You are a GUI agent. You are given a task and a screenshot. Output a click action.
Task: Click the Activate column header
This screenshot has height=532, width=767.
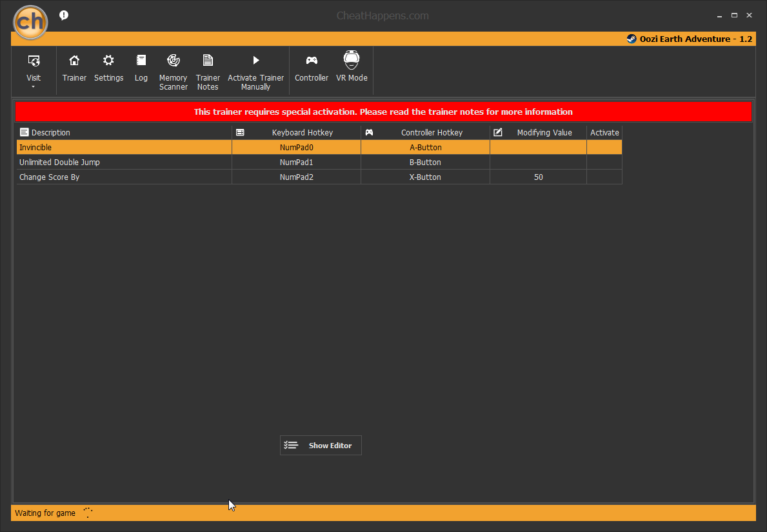click(604, 132)
